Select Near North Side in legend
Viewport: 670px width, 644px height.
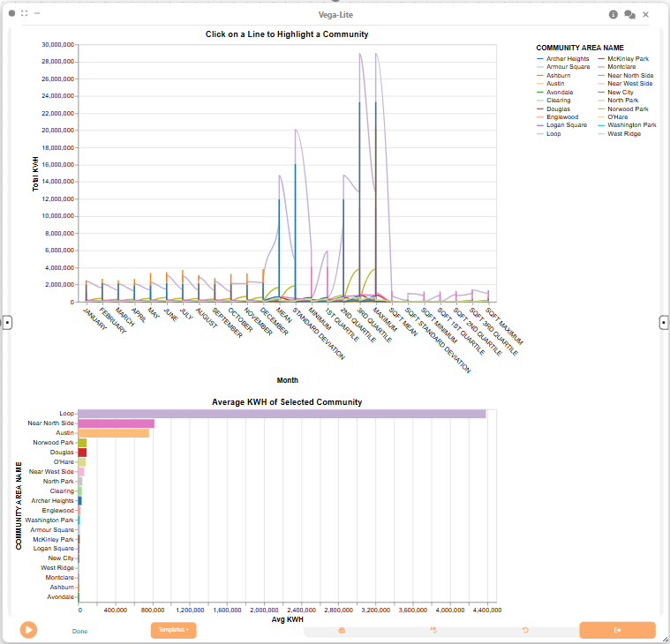[x=626, y=75]
